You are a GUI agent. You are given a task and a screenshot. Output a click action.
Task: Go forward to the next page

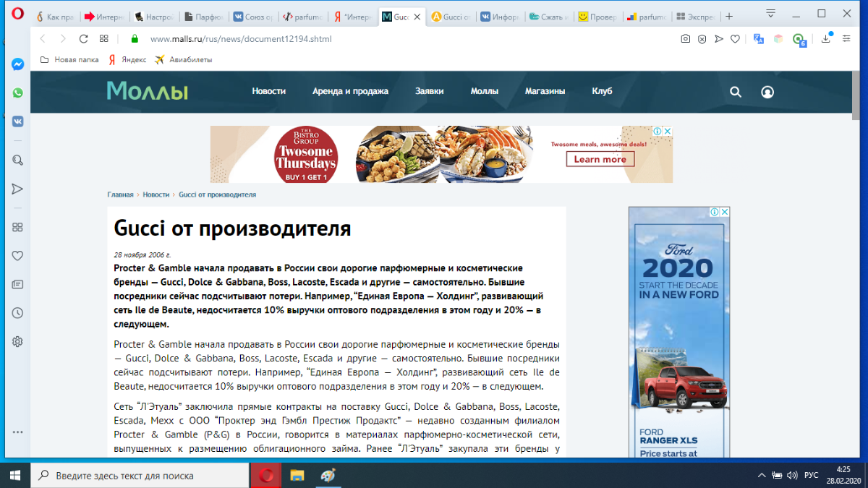tap(63, 38)
